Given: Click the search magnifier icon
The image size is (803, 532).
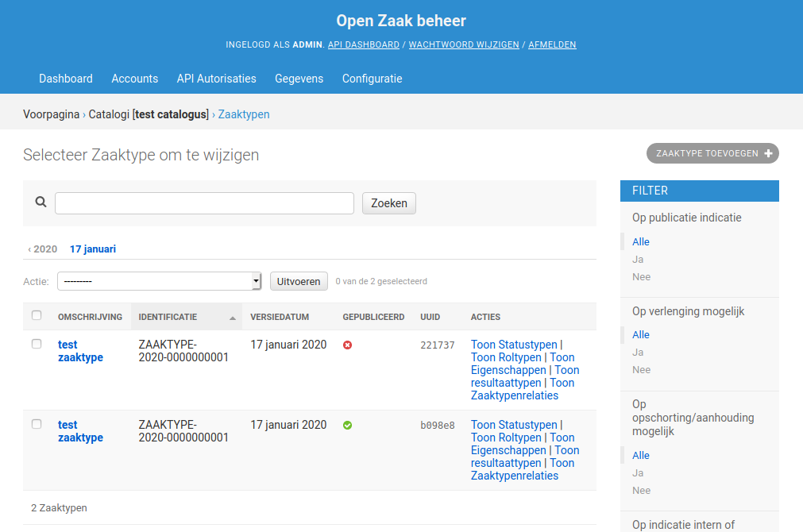Looking at the screenshot, I should tap(41, 202).
